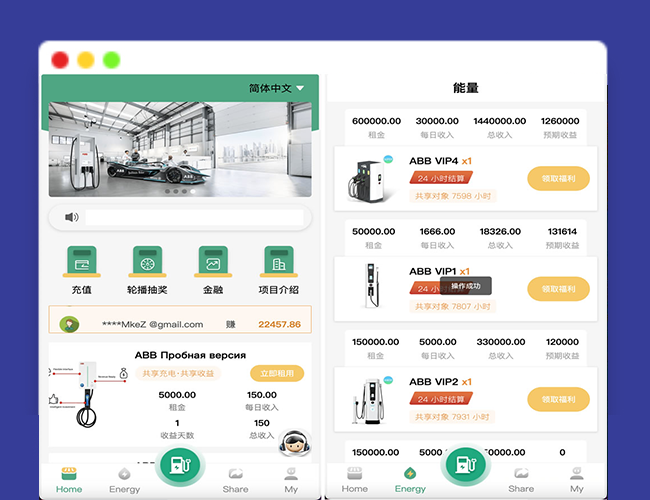Expand the 简体中文 language dropdown
The width and height of the screenshot is (650, 500).
[x=277, y=88]
